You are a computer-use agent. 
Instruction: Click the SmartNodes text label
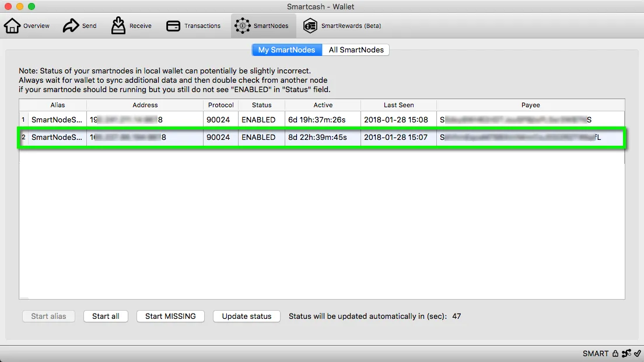tap(271, 26)
